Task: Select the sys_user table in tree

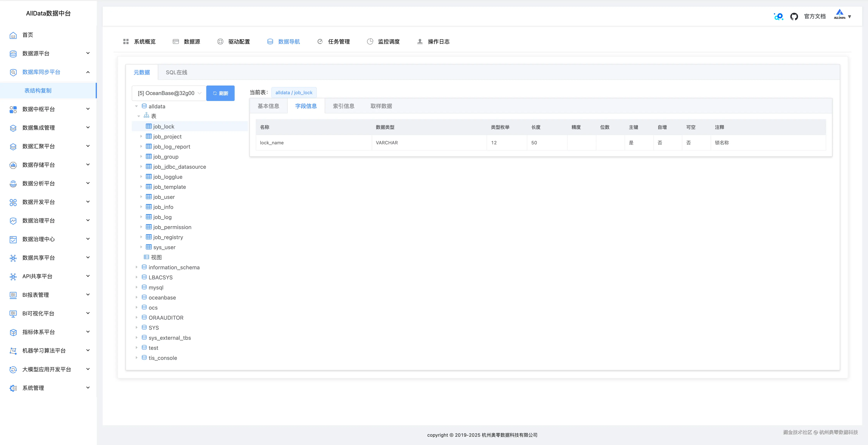Action: (x=164, y=247)
